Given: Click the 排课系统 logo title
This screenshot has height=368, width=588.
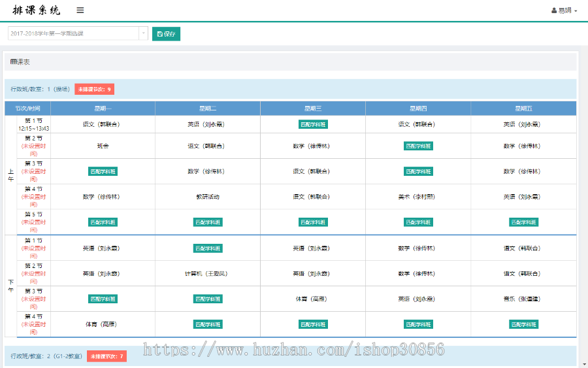Looking at the screenshot, I should pos(37,10).
